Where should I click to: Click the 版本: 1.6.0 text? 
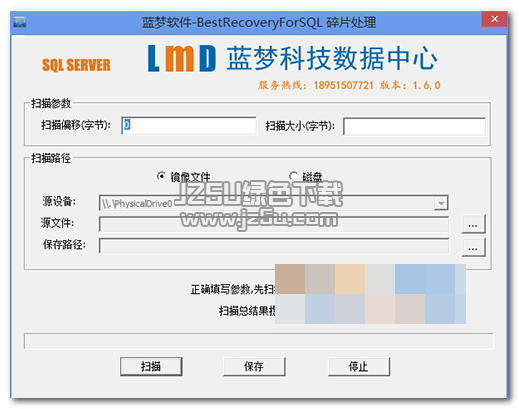pos(410,85)
